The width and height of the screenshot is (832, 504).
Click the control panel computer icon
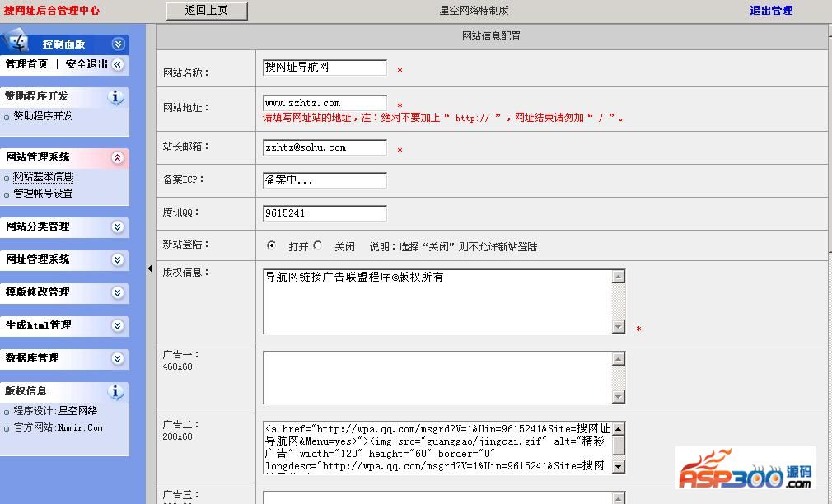point(16,43)
